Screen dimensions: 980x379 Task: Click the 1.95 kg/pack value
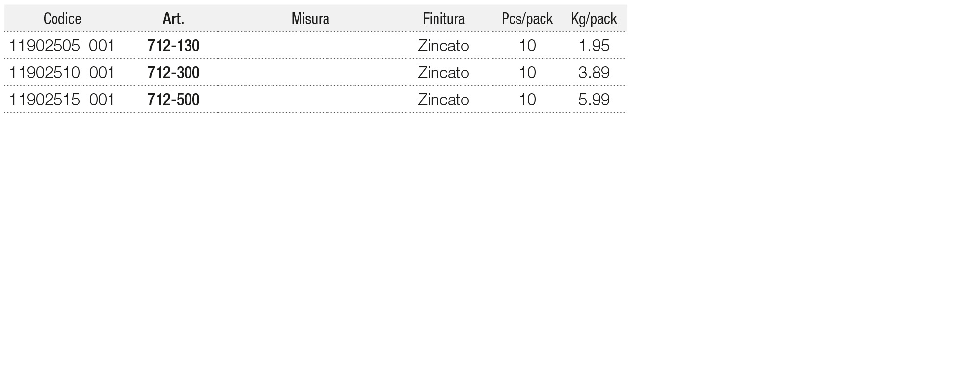(x=594, y=46)
